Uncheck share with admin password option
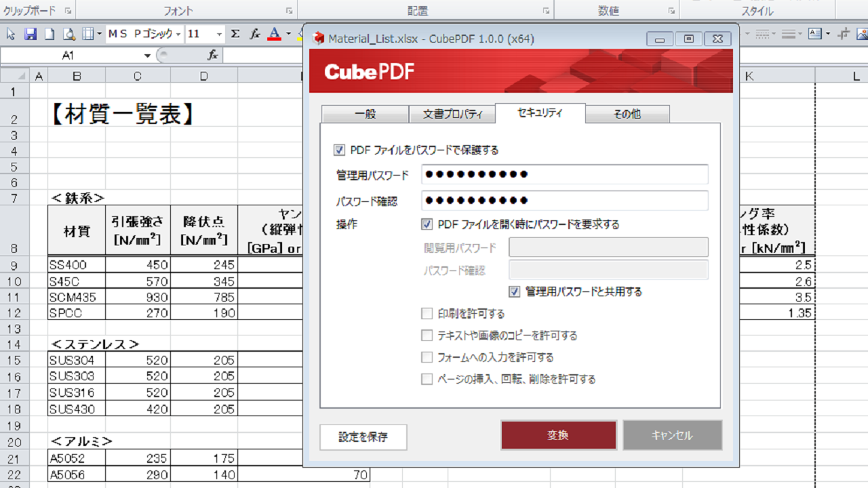Screen dimensions: 868x488 (x=514, y=291)
